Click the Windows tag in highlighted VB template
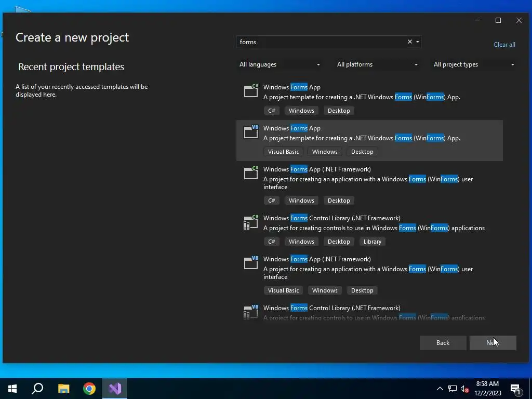532x399 pixels. click(x=325, y=152)
